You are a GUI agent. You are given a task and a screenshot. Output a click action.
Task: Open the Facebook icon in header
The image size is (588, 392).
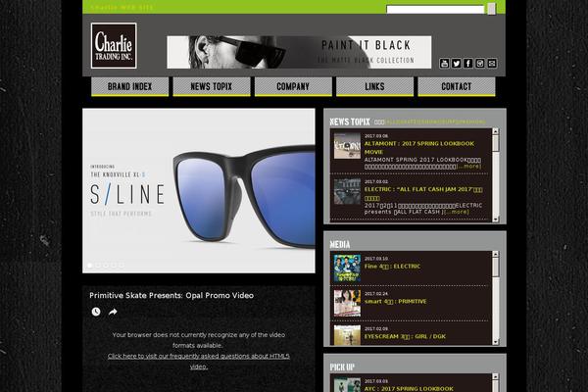468,63
